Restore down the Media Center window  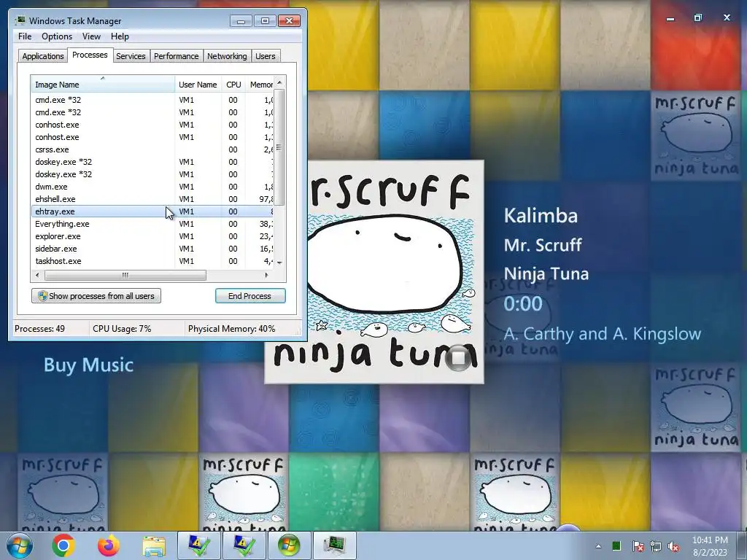click(698, 17)
